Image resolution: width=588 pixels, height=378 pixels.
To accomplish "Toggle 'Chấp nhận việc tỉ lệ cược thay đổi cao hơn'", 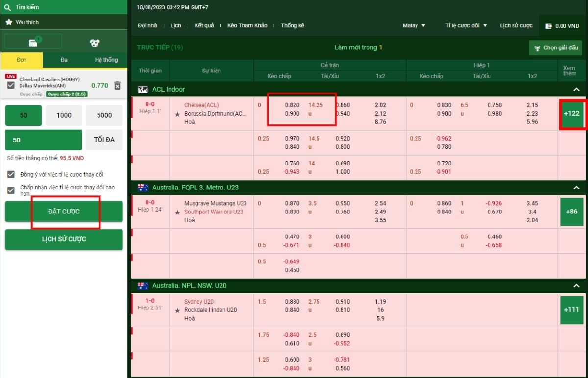I will pos(11,190).
